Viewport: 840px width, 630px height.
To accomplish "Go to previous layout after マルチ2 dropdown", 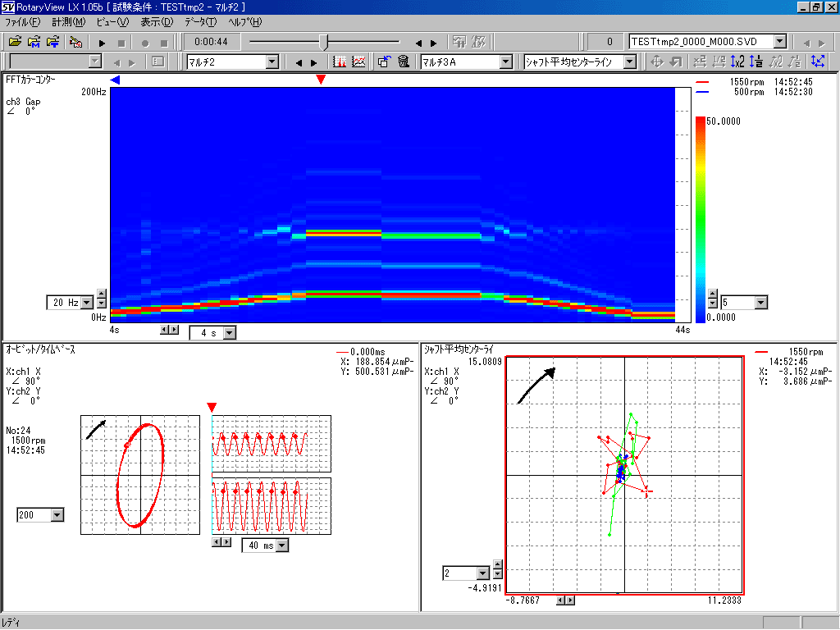I will 299,62.
